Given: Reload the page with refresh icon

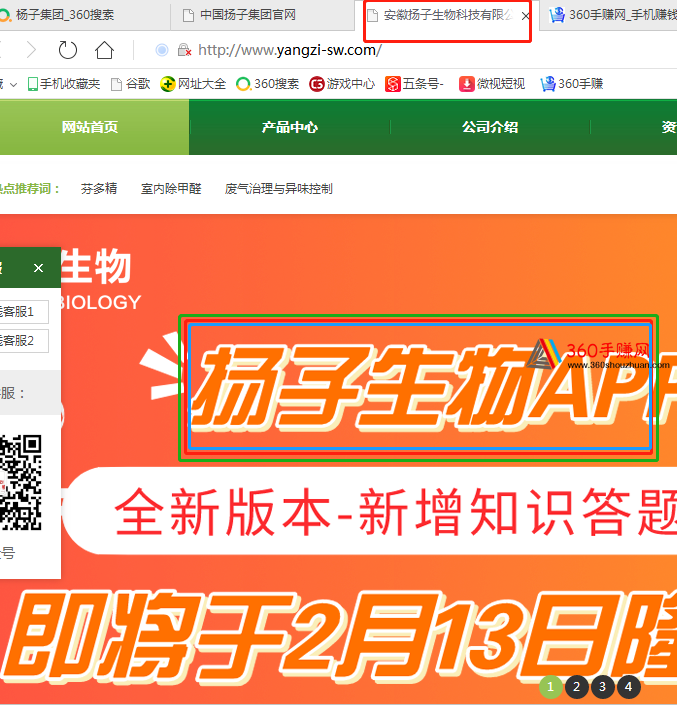Looking at the screenshot, I should pos(68,50).
